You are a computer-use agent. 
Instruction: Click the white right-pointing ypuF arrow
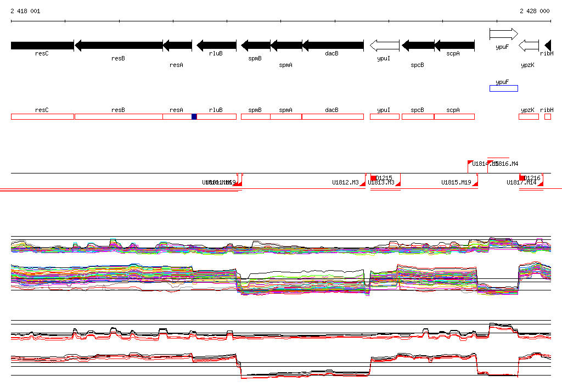click(x=503, y=35)
